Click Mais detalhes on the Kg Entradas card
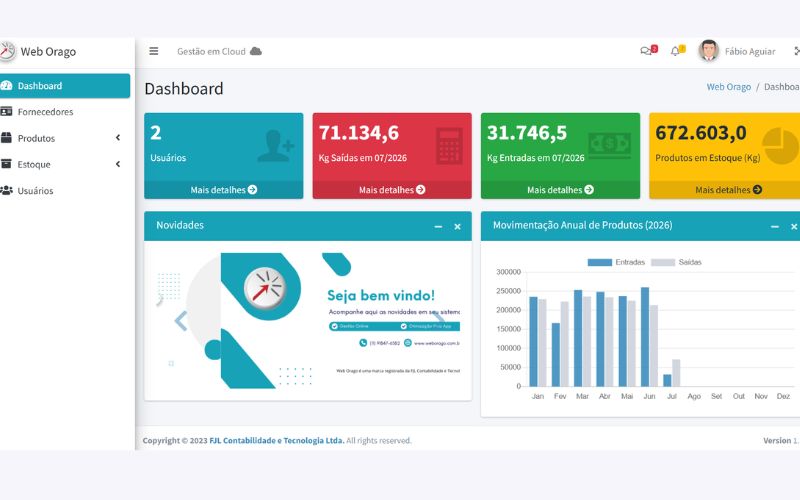800x500 pixels. pyautogui.click(x=560, y=190)
